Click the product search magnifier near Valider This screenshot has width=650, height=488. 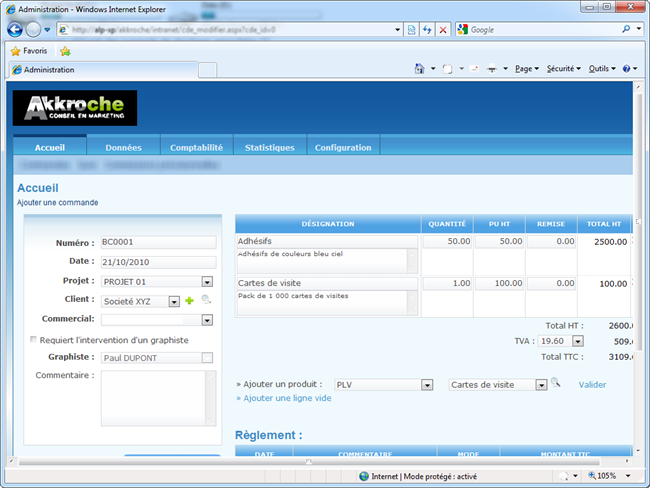coord(556,383)
